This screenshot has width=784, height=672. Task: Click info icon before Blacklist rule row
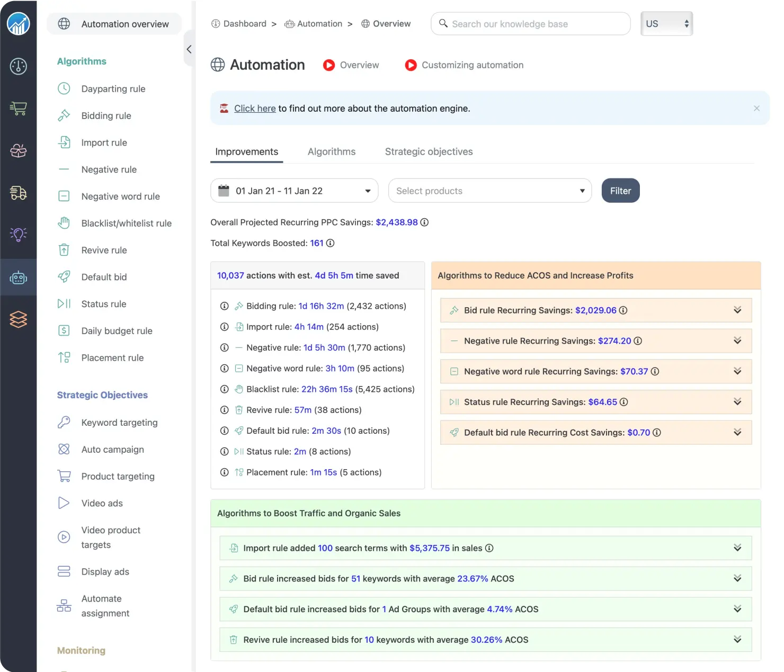point(225,389)
